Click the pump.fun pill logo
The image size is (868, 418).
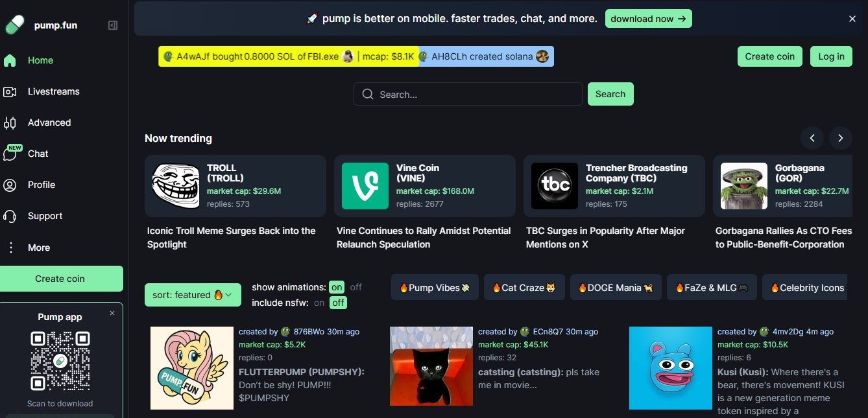[x=14, y=25]
